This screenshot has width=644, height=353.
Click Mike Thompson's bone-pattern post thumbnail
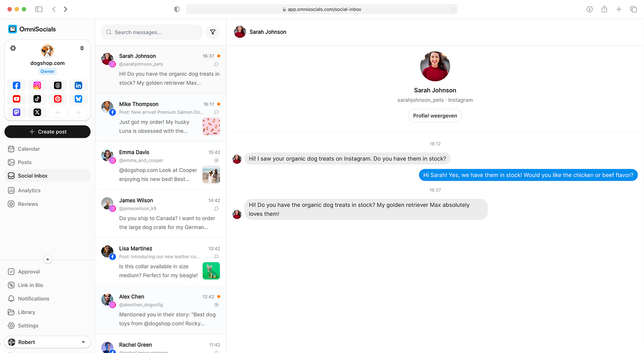(x=211, y=126)
